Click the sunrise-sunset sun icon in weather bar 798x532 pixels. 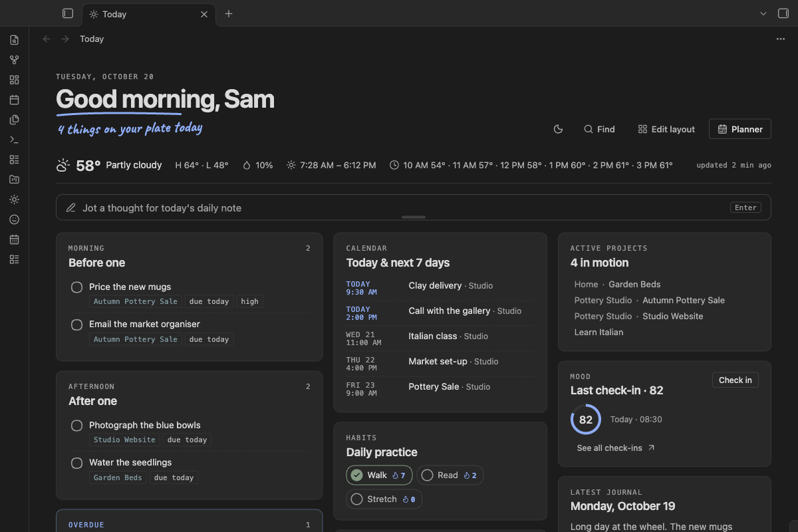(291, 165)
